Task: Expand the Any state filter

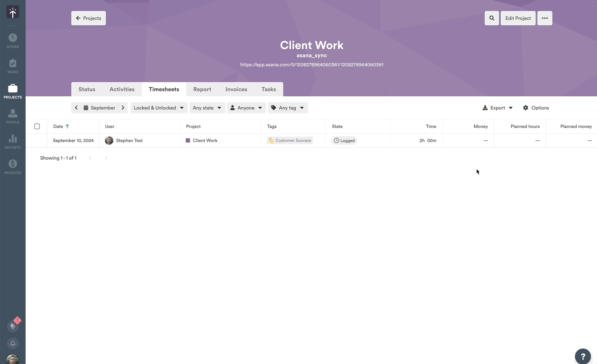Action: 207,108
